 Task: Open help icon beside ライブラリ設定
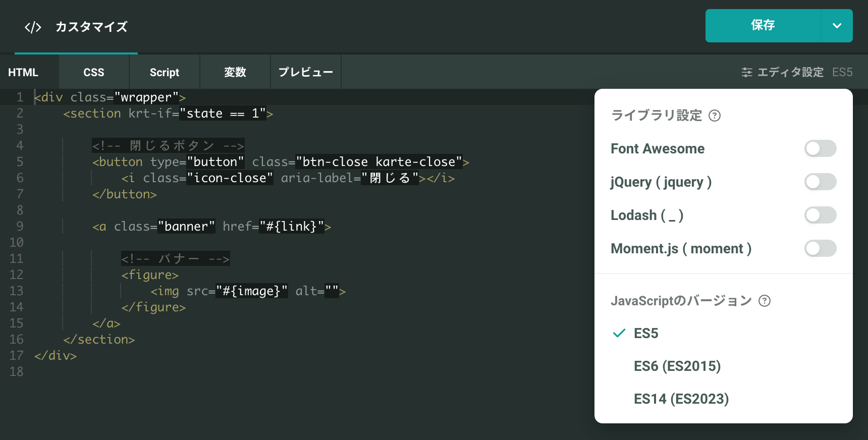coord(715,116)
